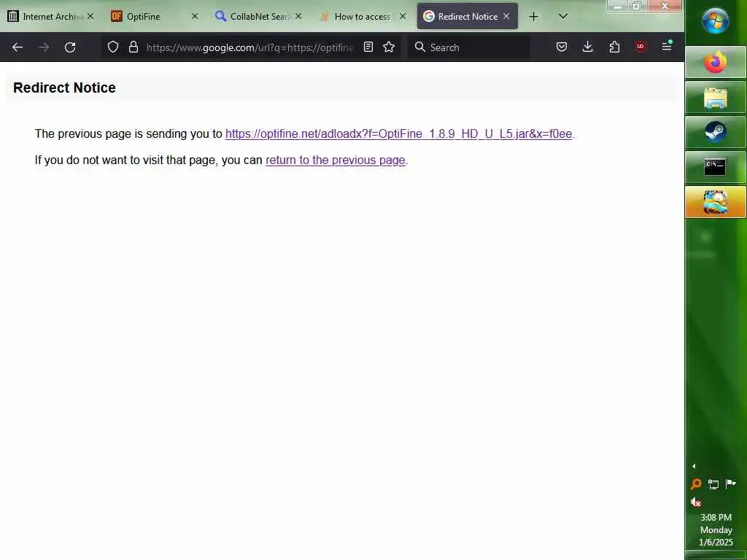The image size is (747, 560).
Task: Switch to the How to access tab
Action: pos(363,17)
